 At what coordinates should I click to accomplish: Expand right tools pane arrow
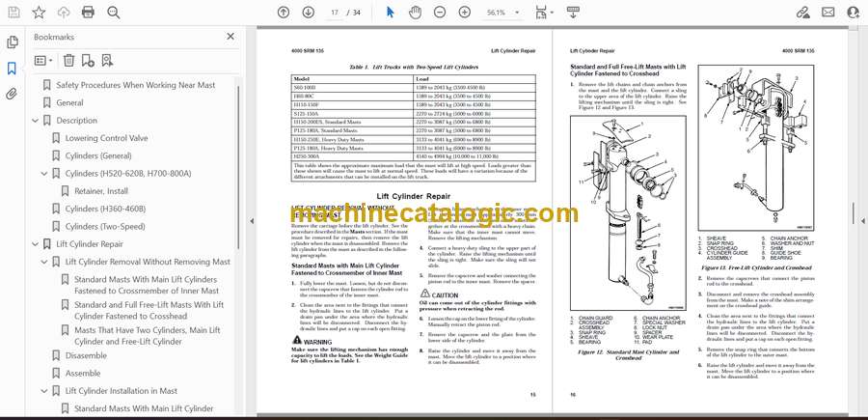863,220
